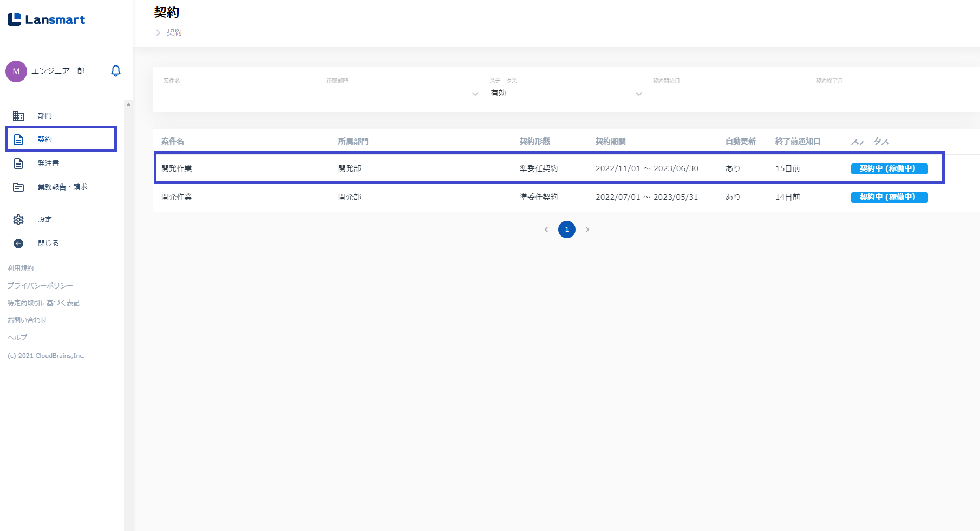Go to next page with right chevron
The height and width of the screenshot is (531, 980).
pyautogui.click(x=587, y=230)
